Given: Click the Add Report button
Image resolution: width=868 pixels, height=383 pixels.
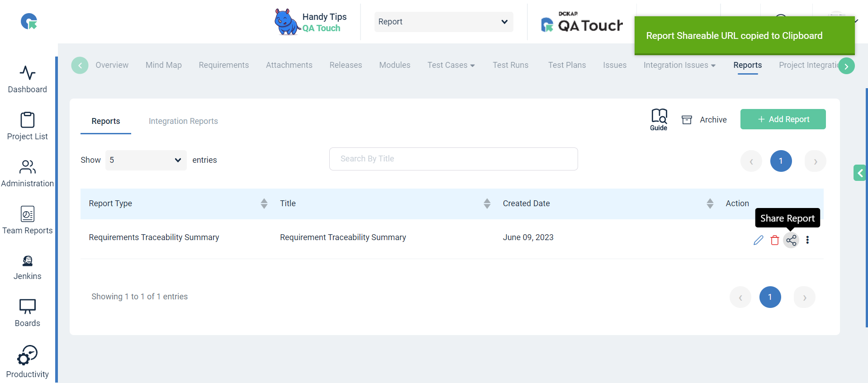Looking at the screenshot, I should 783,119.
